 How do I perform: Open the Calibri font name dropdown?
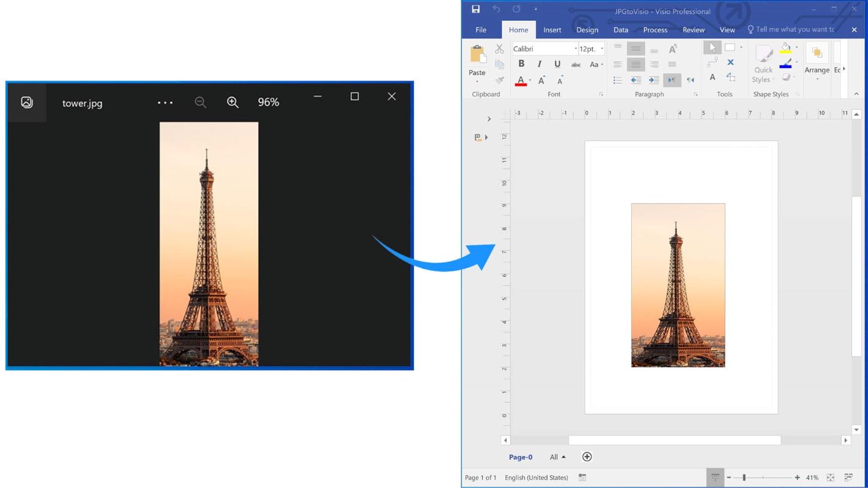[575, 49]
